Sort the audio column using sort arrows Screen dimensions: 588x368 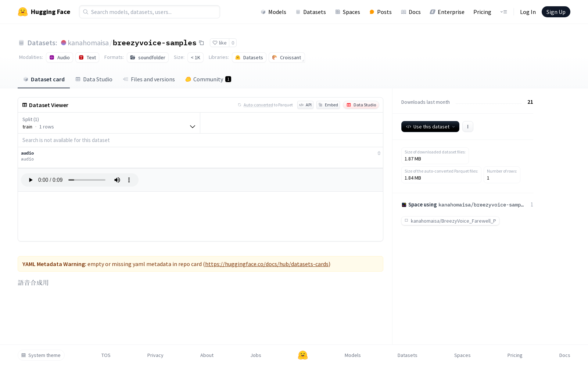point(379,153)
